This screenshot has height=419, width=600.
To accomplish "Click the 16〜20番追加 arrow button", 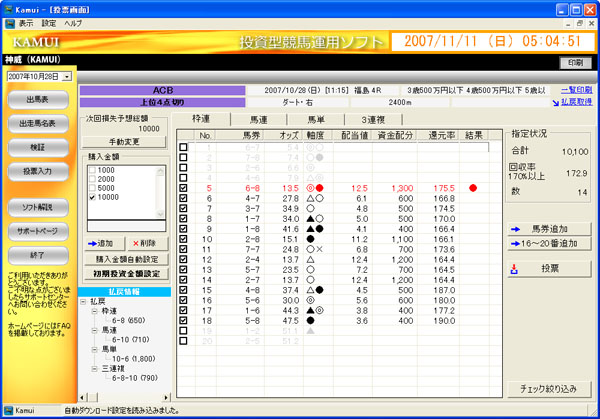I will 549,243.
